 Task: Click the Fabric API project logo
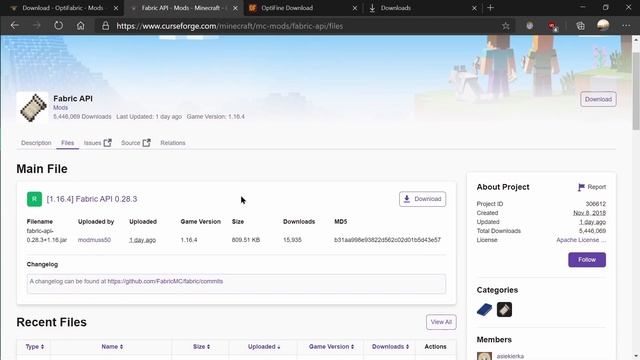pyautogui.click(x=33, y=107)
